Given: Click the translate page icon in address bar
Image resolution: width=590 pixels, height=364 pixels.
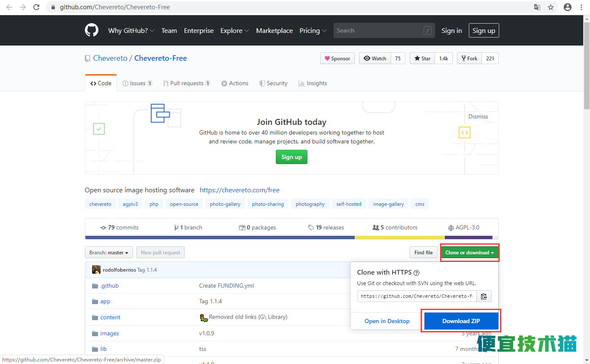Looking at the screenshot, I should coord(537,7).
